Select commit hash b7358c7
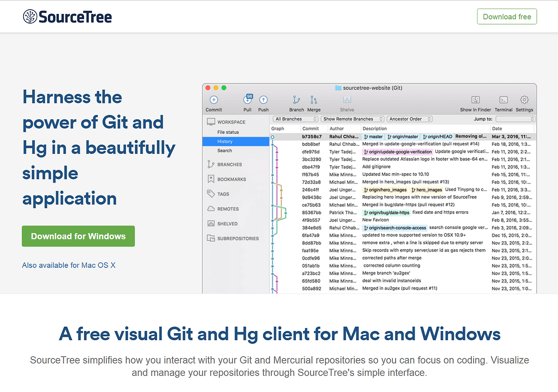This screenshot has height=392, width=558. click(312, 137)
